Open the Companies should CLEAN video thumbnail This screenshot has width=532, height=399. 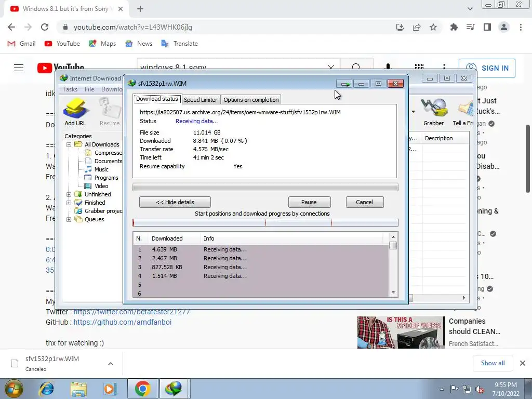pyautogui.click(x=401, y=332)
